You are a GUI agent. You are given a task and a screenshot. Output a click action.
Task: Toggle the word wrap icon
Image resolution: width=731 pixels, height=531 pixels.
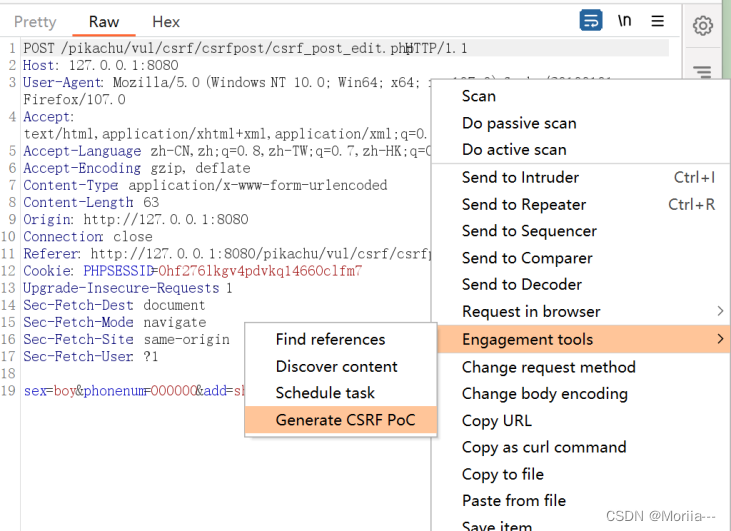point(591,21)
